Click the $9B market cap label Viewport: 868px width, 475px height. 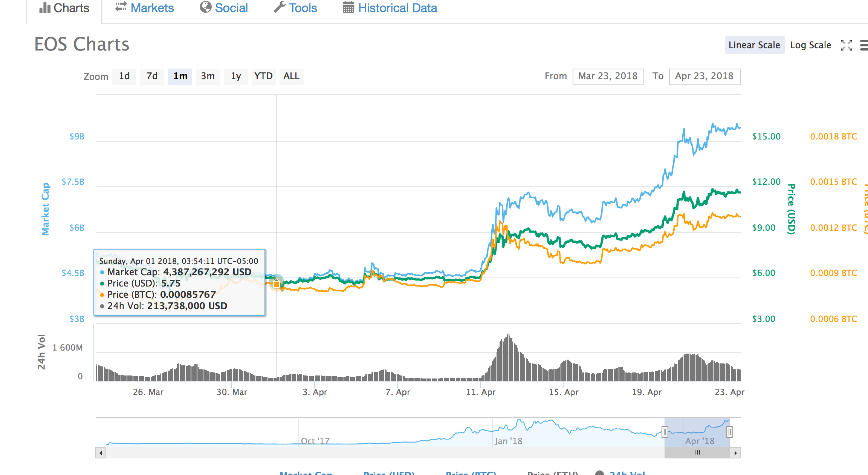click(x=77, y=136)
